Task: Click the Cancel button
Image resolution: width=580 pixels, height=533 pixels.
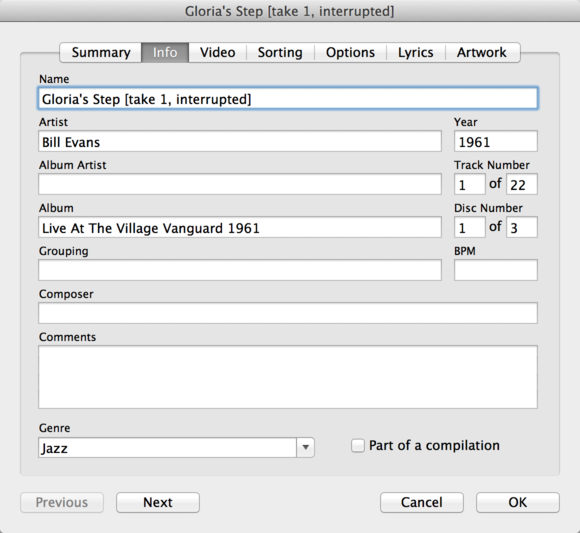Action: (x=422, y=502)
